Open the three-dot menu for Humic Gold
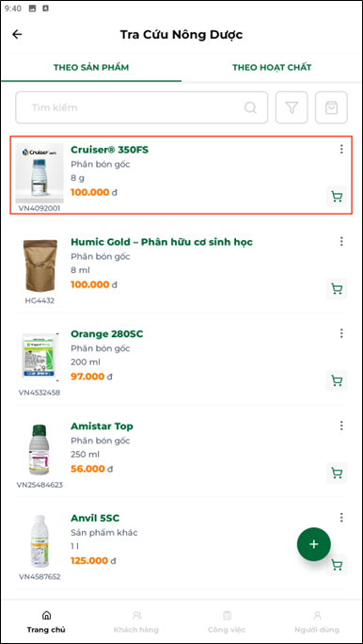 341,241
